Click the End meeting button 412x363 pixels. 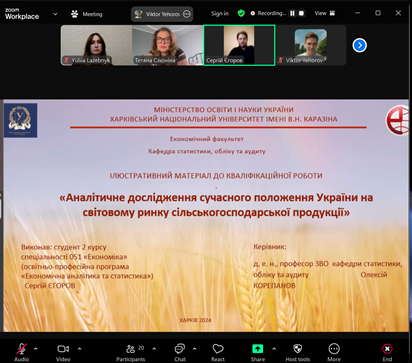[x=387, y=349]
